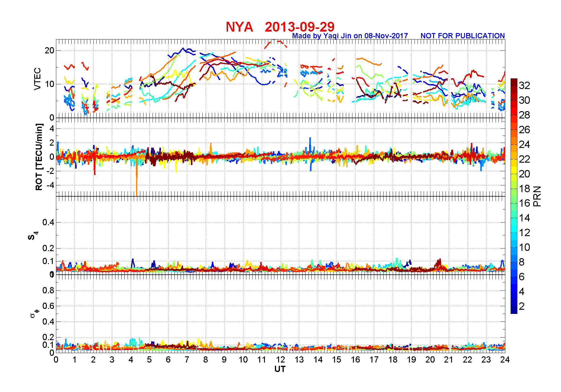Click the S4 y-axis label
This screenshot has height=392, width=561.
point(32,236)
